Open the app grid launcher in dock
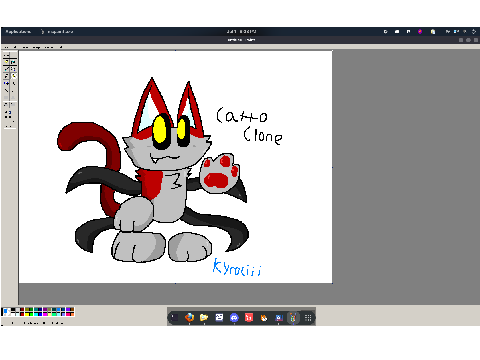This screenshot has height=360, width=480. pyautogui.click(x=308, y=317)
